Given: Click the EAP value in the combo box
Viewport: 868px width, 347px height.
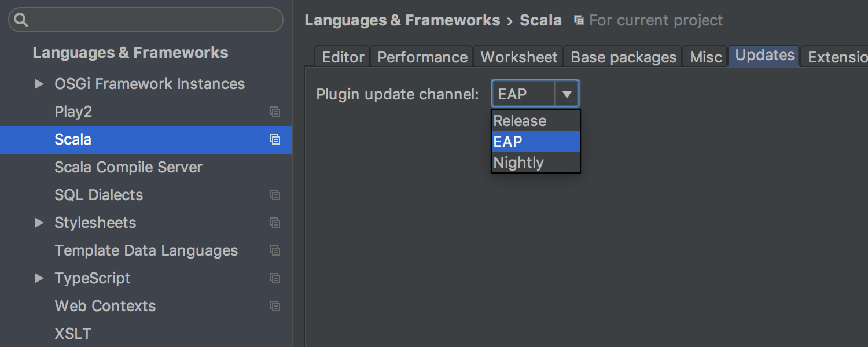Looking at the screenshot, I should point(512,94).
